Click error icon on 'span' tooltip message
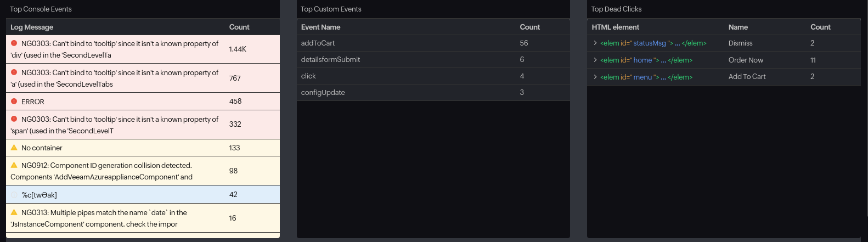868x242 pixels. pos(14,119)
